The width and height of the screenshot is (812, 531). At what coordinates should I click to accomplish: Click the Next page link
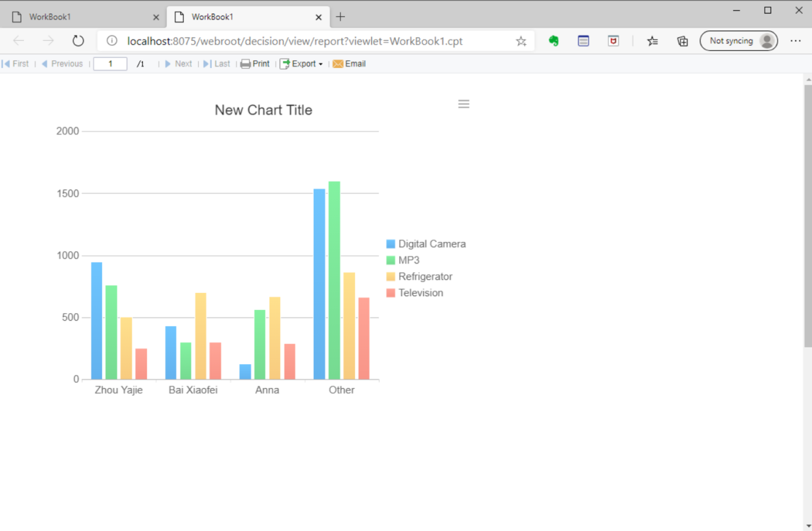click(x=179, y=63)
